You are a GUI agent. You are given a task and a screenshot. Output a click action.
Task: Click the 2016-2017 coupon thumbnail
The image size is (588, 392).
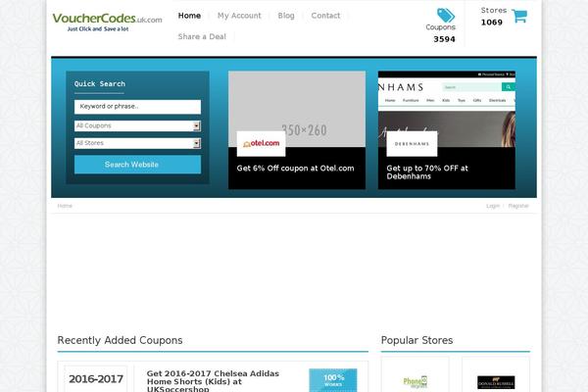(96, 379)
